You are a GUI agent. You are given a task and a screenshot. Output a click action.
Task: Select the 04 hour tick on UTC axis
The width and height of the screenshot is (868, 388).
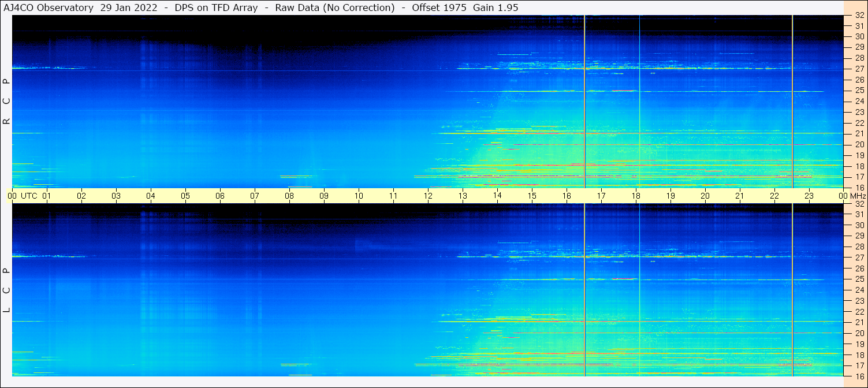pyautogui.click(x=151, y=196)
